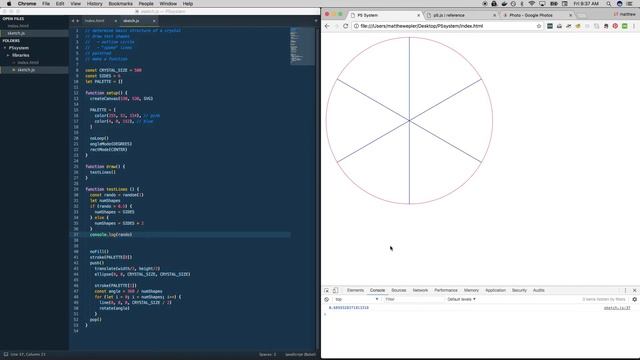Open Spotlight search in menu bar

pyautogui.click(x=609, y=4)
